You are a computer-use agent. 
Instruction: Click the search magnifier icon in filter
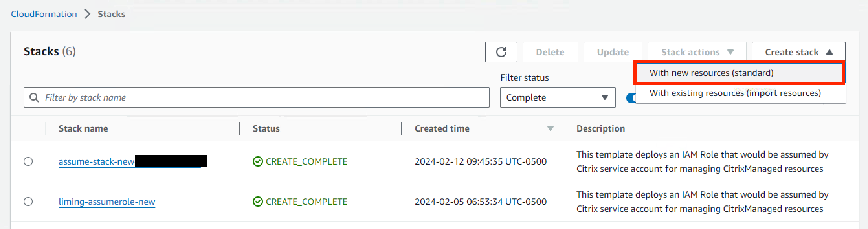click(x=34, y=97)
